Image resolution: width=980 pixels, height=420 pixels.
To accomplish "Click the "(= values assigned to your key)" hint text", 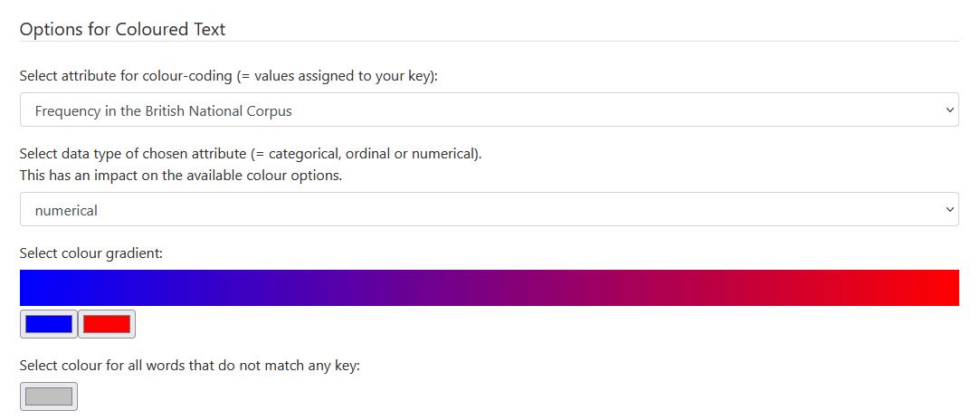I will coord(337,76).
